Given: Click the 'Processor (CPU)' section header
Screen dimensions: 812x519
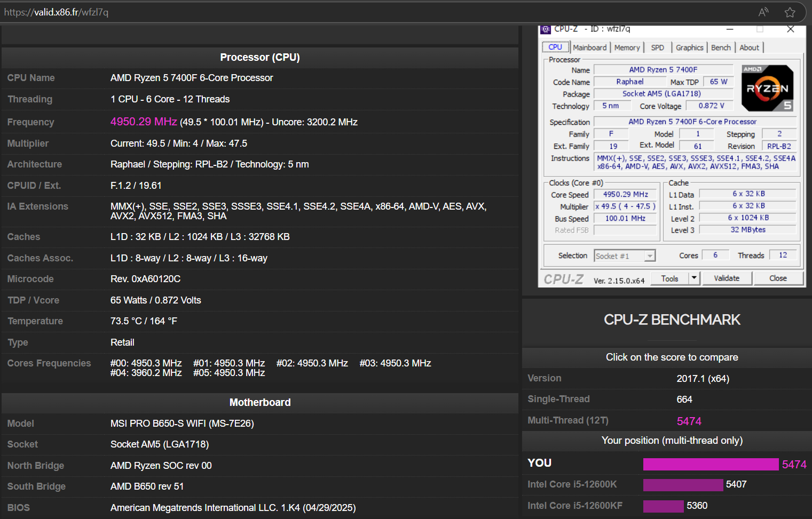Looking at the screenshot, I should tap(260, 57).
